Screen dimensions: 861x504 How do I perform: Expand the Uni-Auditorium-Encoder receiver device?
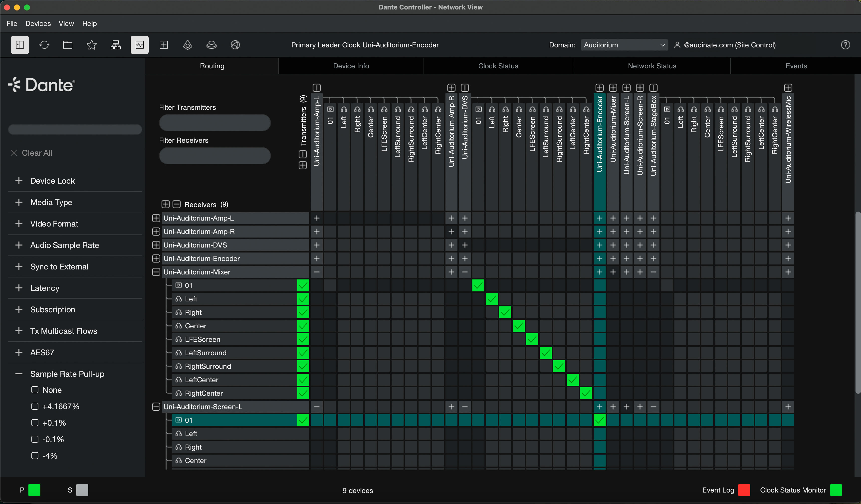point(156,258)
